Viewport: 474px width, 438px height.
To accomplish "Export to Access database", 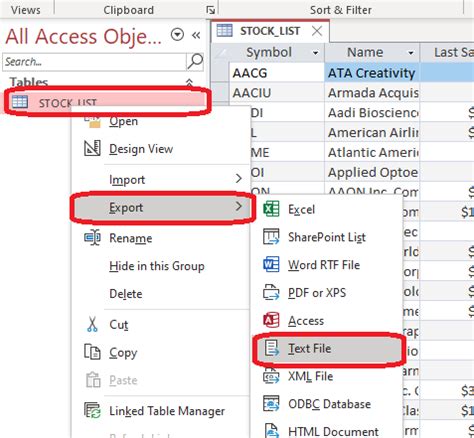I will 306,321.
